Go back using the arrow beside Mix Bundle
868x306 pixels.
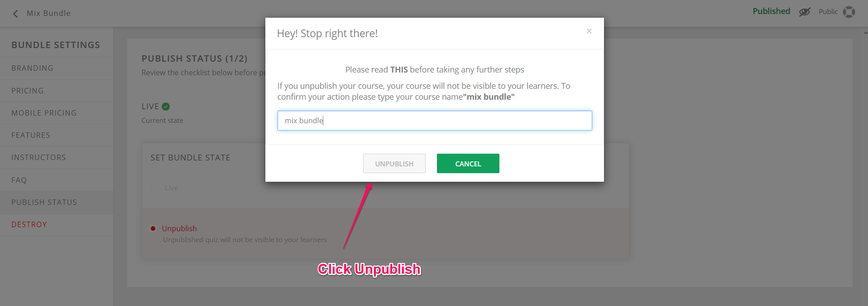click(15, 14)
